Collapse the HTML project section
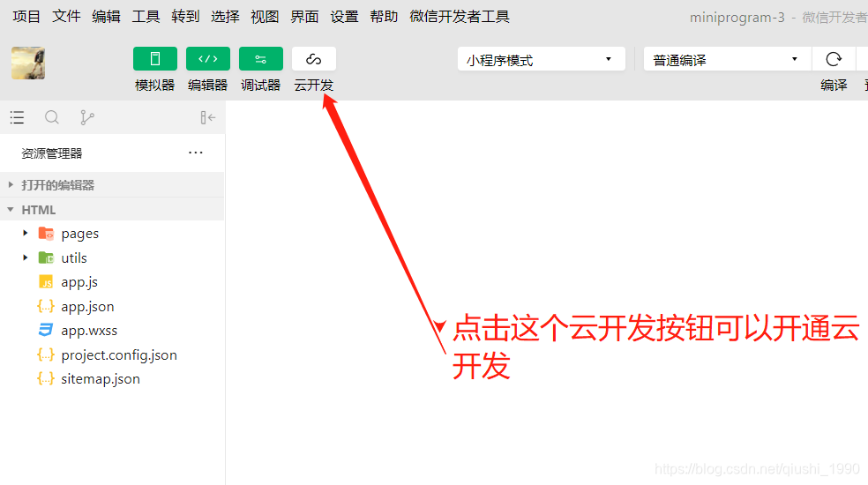This screenshot has height=485, width=868. [x=112, y=210]
